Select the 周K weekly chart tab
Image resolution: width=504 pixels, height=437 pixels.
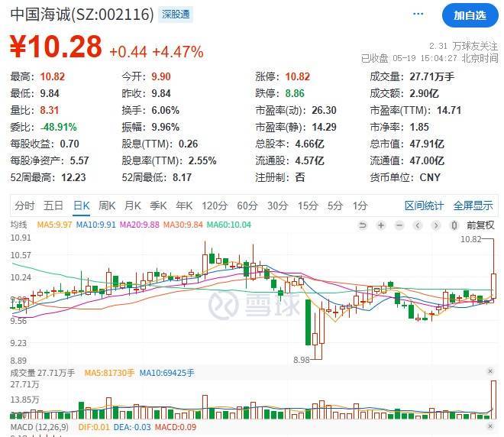click(106, 206)
